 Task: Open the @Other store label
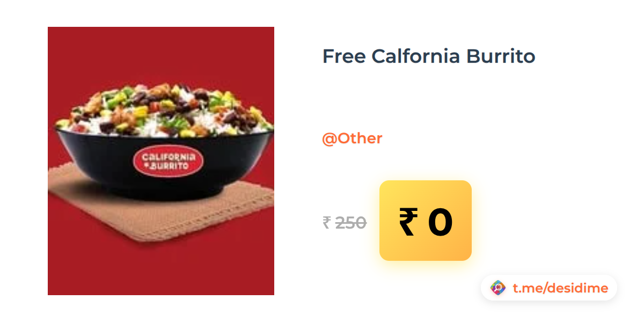[352, 138]
